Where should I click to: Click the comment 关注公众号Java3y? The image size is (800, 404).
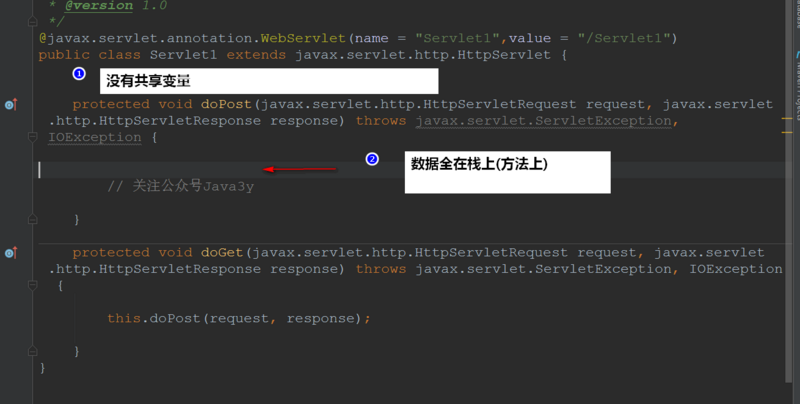181,186
